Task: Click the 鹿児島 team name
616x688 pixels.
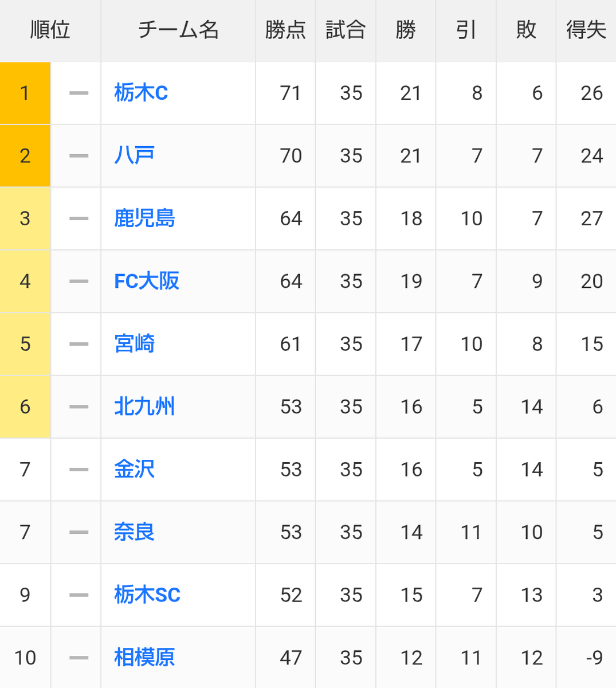Action: [144, 218]
